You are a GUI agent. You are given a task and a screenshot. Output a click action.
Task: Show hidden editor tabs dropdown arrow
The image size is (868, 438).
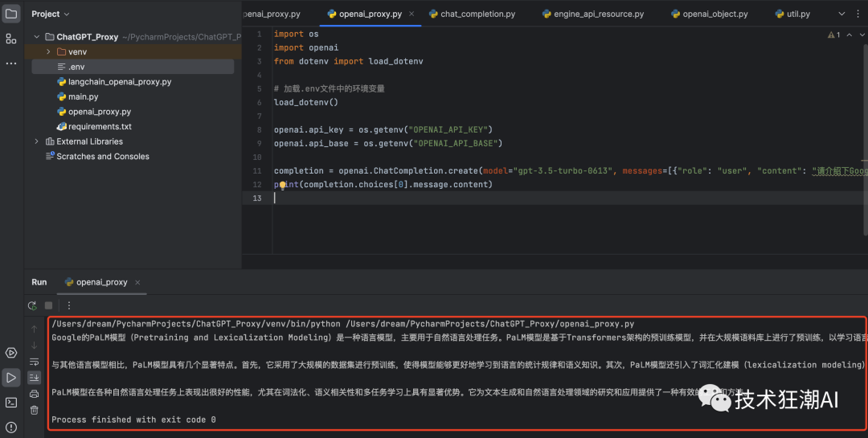[842, 14]
